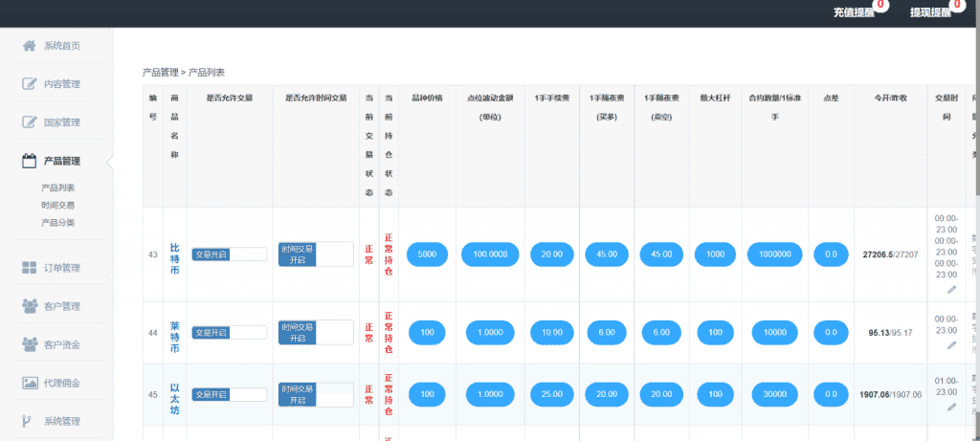The width and height of the screenshot is (980, 441).
Task: Click the 提现提醒 notification badge
Action: 957,5
